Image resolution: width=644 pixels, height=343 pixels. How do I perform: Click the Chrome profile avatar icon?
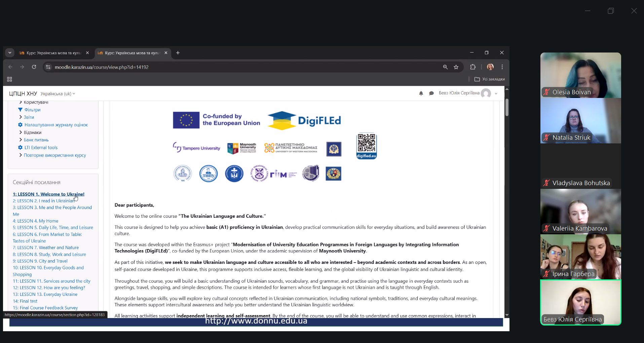[x=490, y=67]
